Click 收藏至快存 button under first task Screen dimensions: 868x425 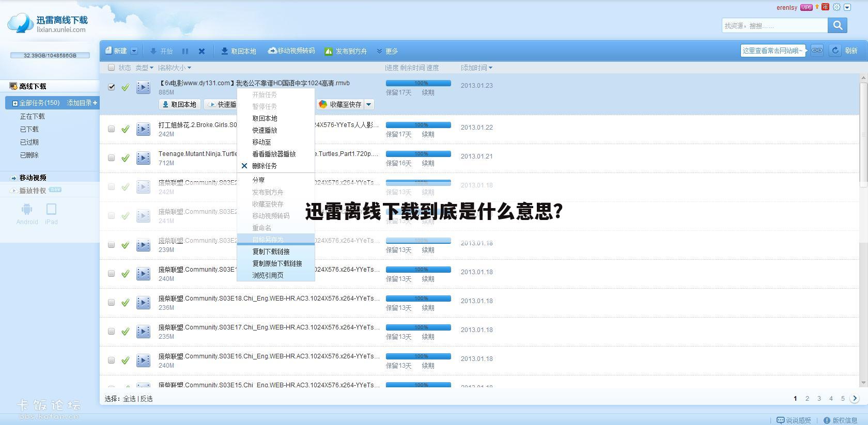(x=340, y=104)
